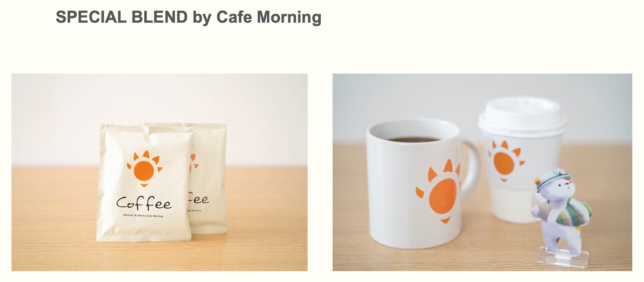Click the sun logo on the takeaway cup
644x282 pixels.
point(505,161)
